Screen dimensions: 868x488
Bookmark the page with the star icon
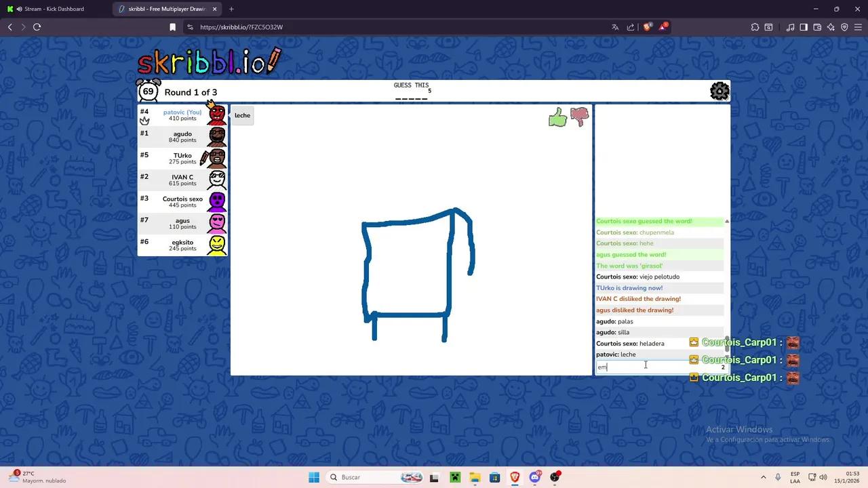[x=173, y=27]
